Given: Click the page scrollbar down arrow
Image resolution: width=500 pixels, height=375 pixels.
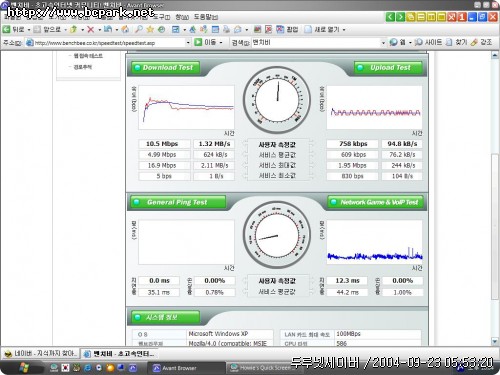Looking at the screenshot, I should point(495,341).
